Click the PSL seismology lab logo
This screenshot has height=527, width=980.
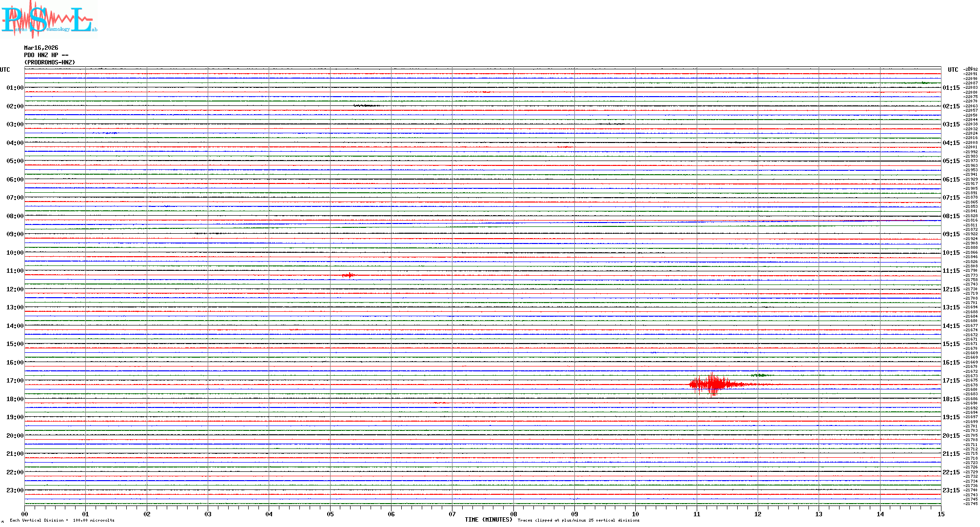pos(48,20)
